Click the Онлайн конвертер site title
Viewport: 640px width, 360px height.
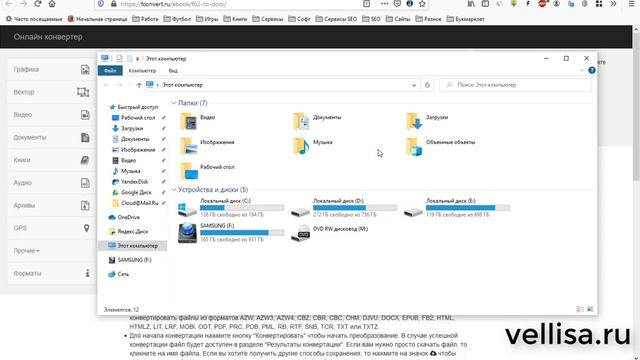pyautogui.click(x=48, y=37)
